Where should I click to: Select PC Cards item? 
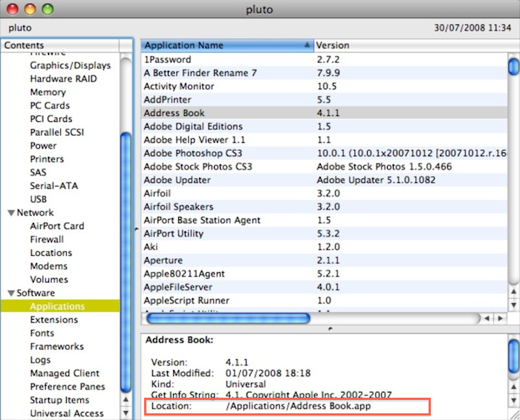point(50,106)
